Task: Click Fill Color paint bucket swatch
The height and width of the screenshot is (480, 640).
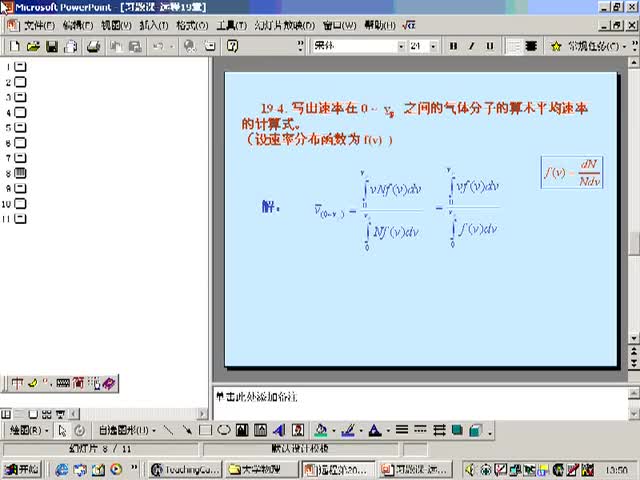Action: click(x=321, y=430)
